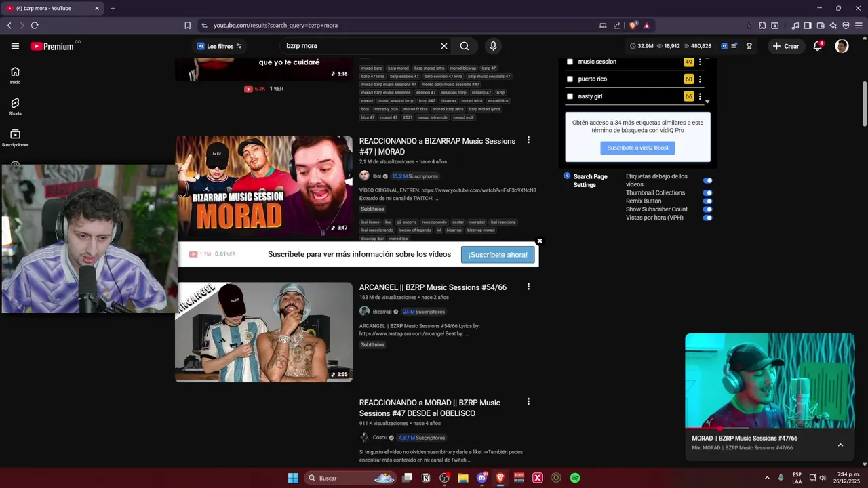868x488 pixels.
Task: Toggle Thumbnail Collections switch
Action: (x=707, y=193)
